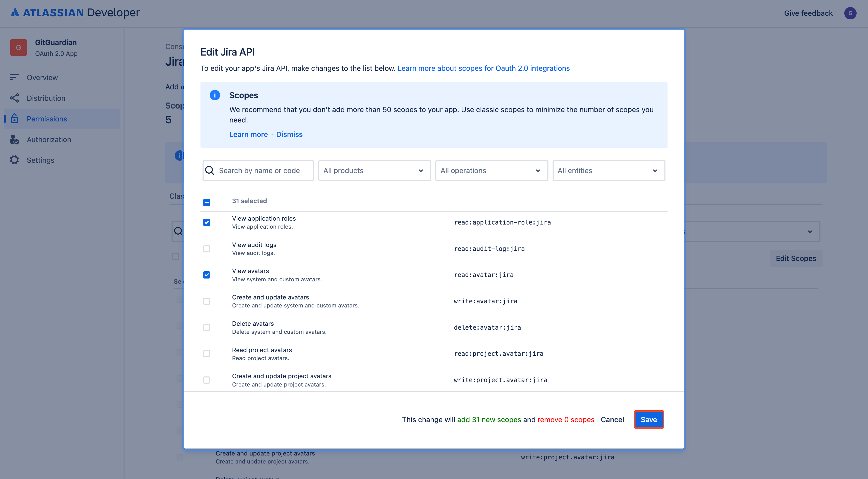The image size is (868, 479).
Task: Check the Delete avatars scope
Action: [207, 328]
